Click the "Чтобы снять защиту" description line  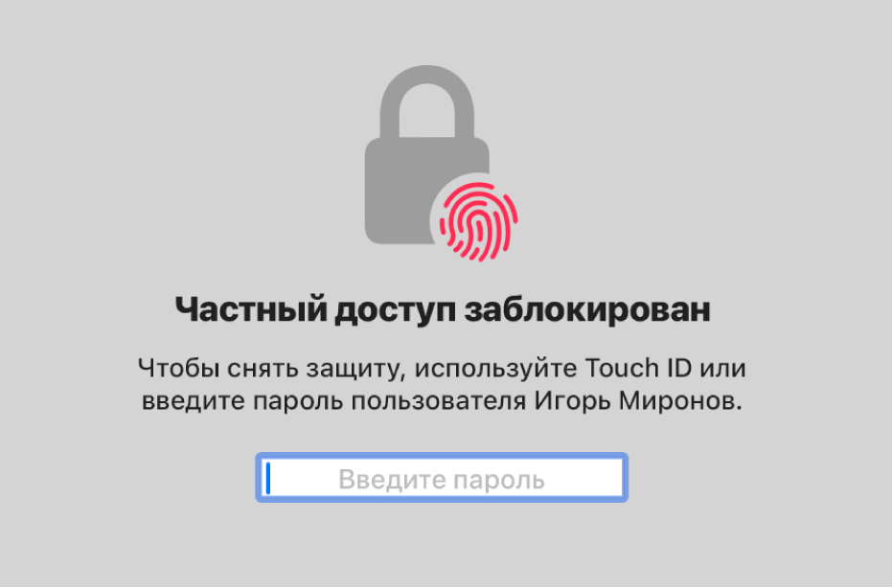point(442,369)
